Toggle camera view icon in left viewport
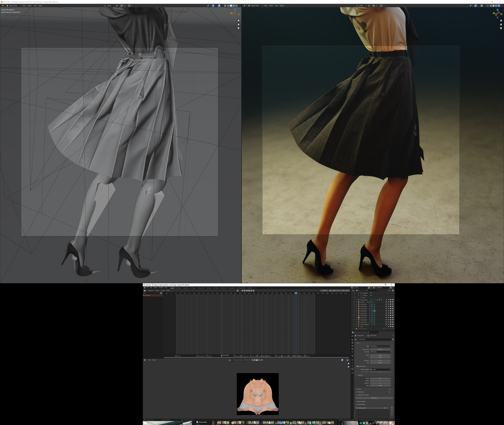 [x=238, y=28]
